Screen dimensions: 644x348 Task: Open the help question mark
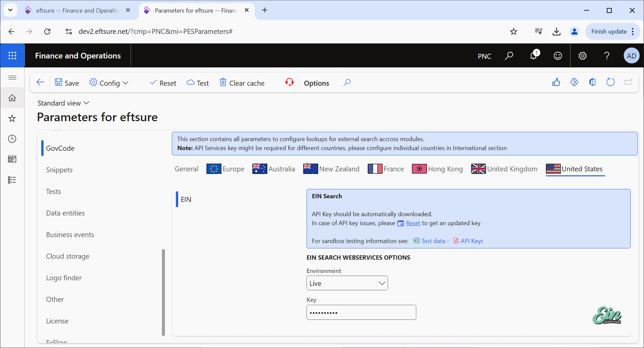607,56
